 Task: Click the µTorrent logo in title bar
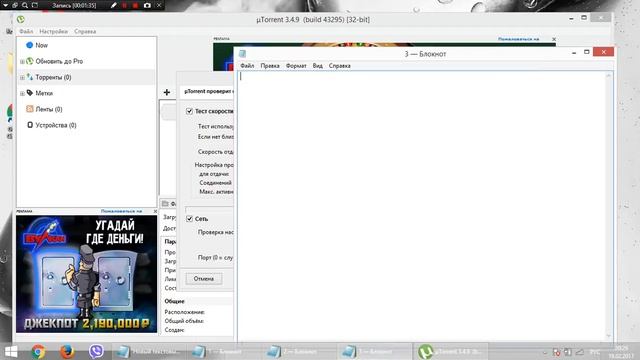(x=21, y=19)
